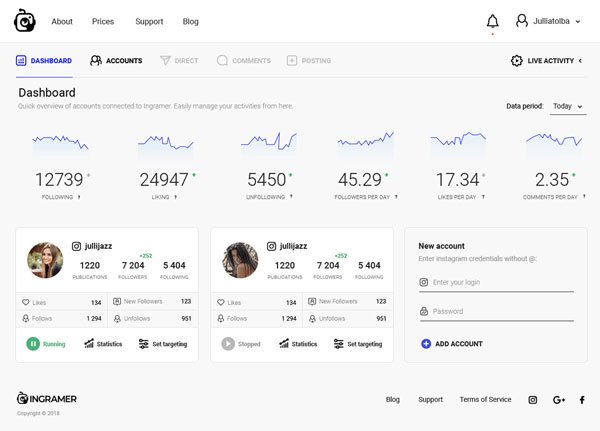Image resolution: width=600 pixels, height=431 pixels.
Task: Click the first jullijazz profile photo
Action: (45, 260)
